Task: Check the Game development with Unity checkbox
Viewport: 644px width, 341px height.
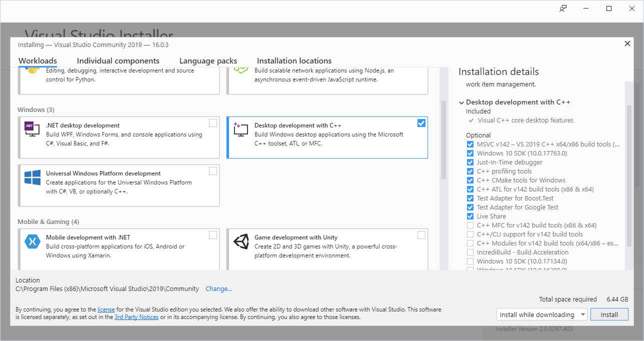Action: (x=421, y=235)
